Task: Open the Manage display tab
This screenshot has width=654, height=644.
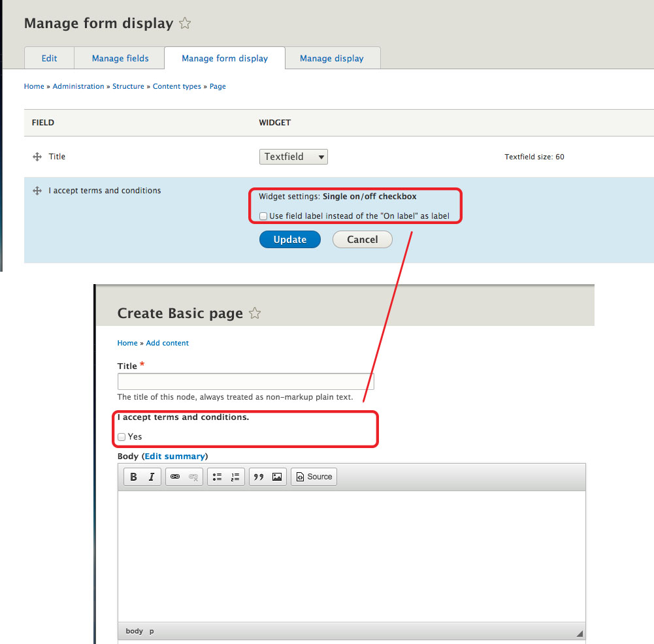Action: pyautogui.click(x=332, y=58)
